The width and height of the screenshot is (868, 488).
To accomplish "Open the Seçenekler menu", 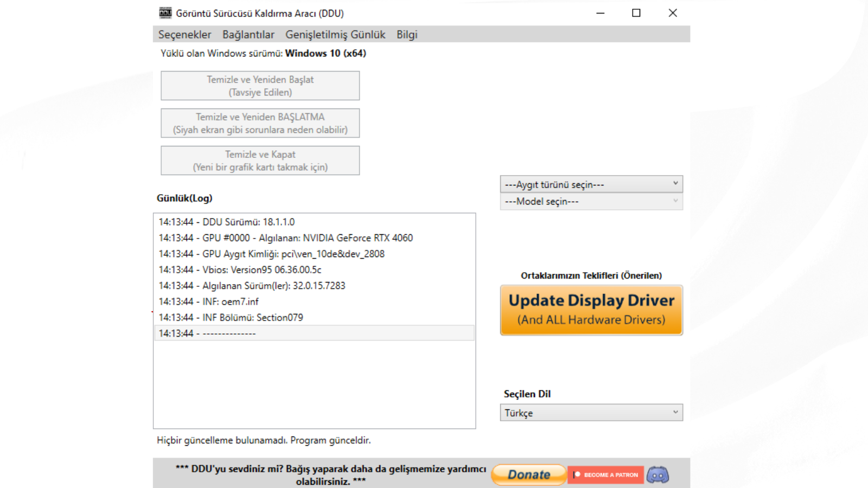I will point(184,35).
